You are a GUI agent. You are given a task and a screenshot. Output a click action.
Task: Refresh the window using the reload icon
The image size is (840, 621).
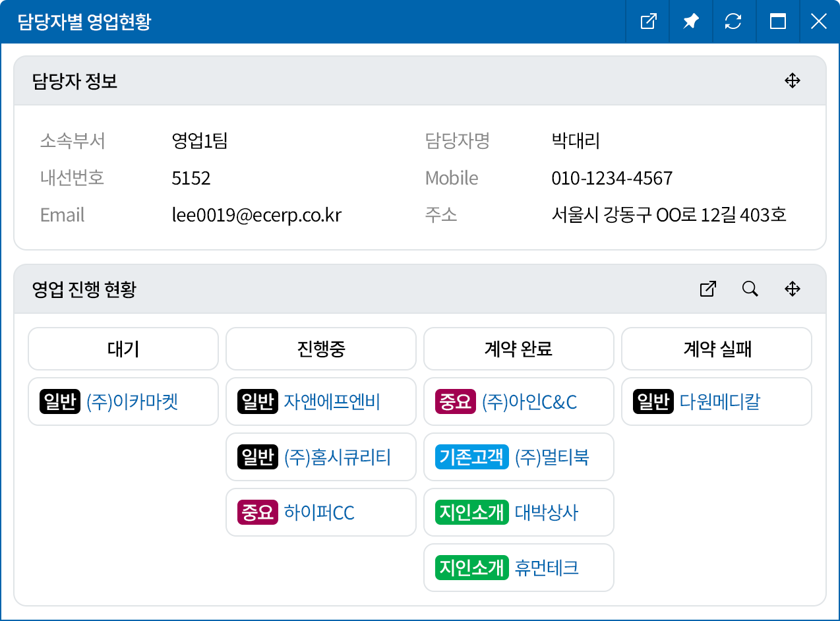click(733, 22)
